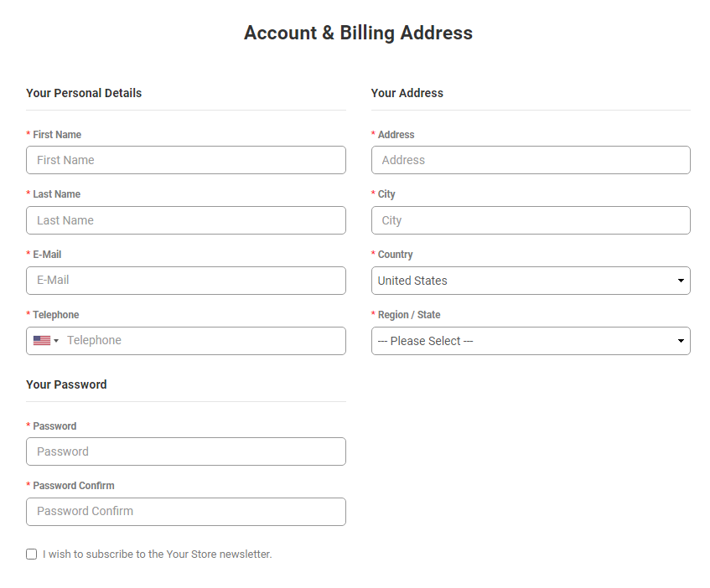Click the Region / State field label
710x588 pixels.
409,315
